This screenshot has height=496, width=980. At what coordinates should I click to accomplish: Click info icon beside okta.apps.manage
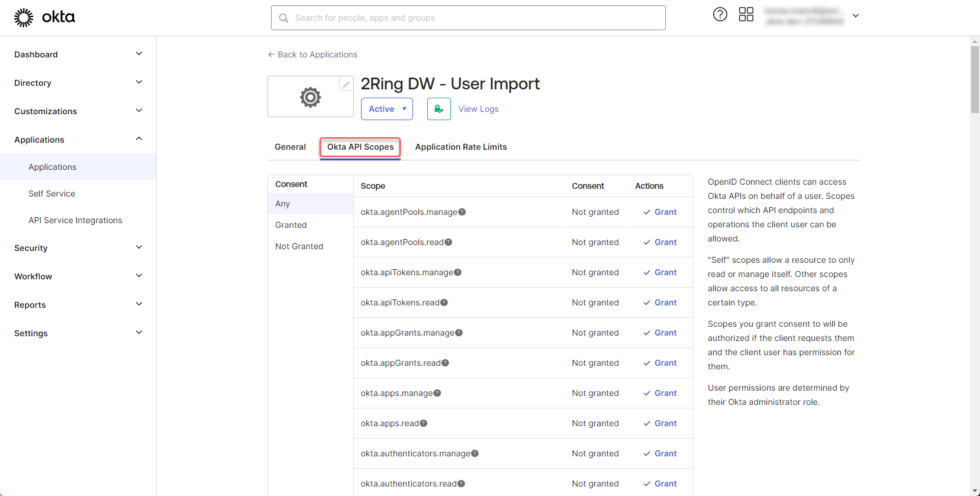pos(437,393)
